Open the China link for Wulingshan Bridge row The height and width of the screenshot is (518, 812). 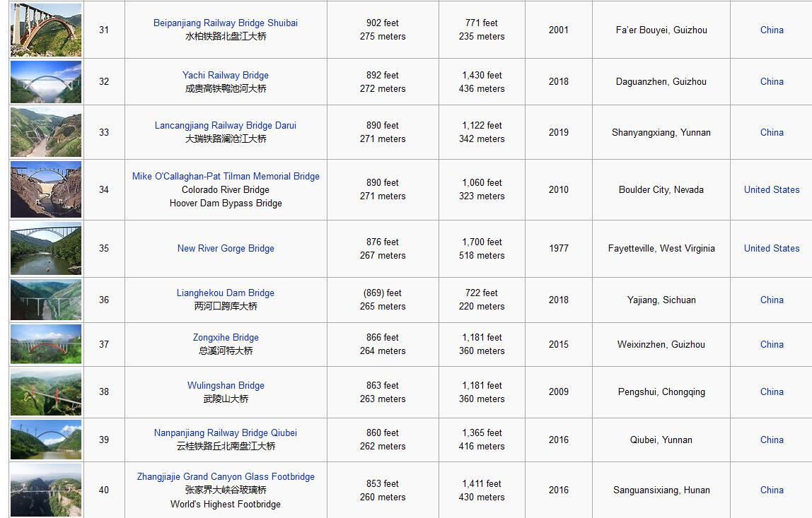coord(771,392)
